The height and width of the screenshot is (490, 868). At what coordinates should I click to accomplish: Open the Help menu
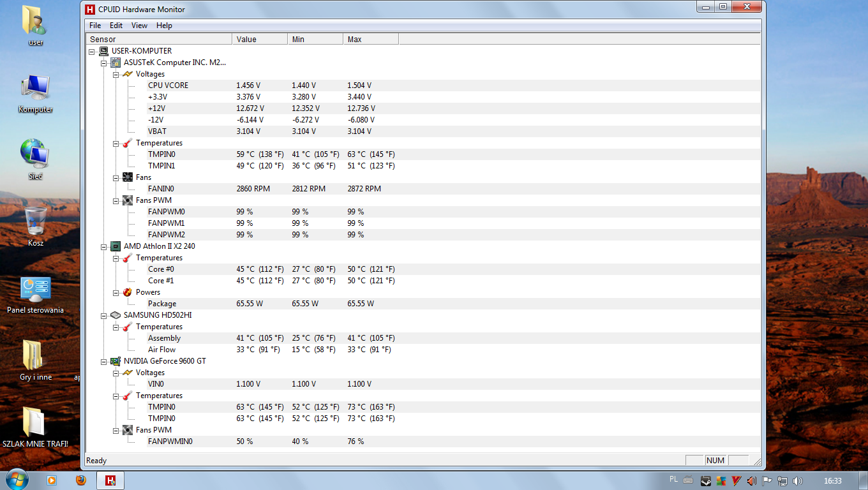pos(164,26)
